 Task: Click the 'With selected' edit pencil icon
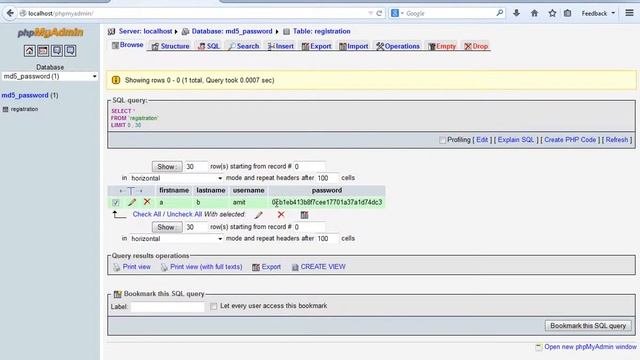tap(259, 215)
